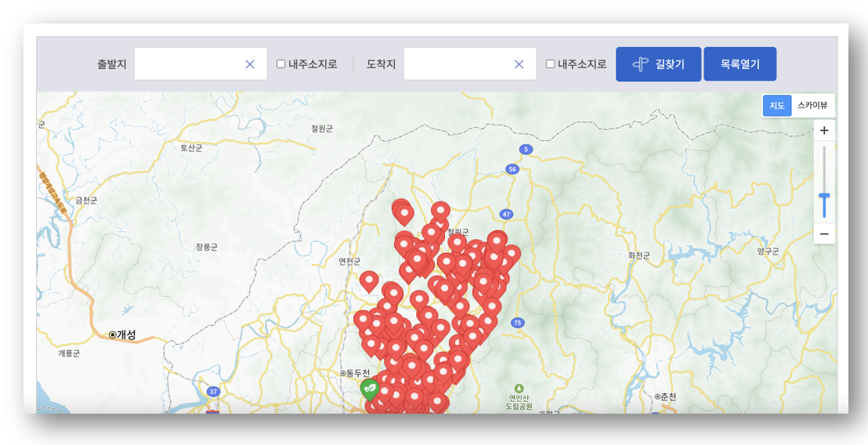Focus the 도착지 input field
The image size is (868, 445).
(469, 64)
